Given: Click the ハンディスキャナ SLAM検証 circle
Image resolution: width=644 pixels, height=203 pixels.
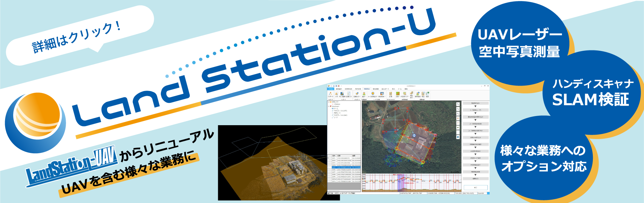Looking at the screenshot, I should [x=592, y=92].
